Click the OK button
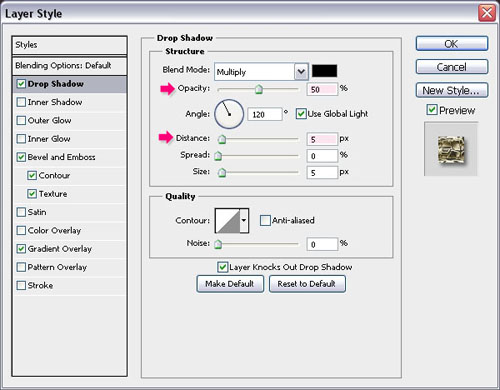 [452, 44]
